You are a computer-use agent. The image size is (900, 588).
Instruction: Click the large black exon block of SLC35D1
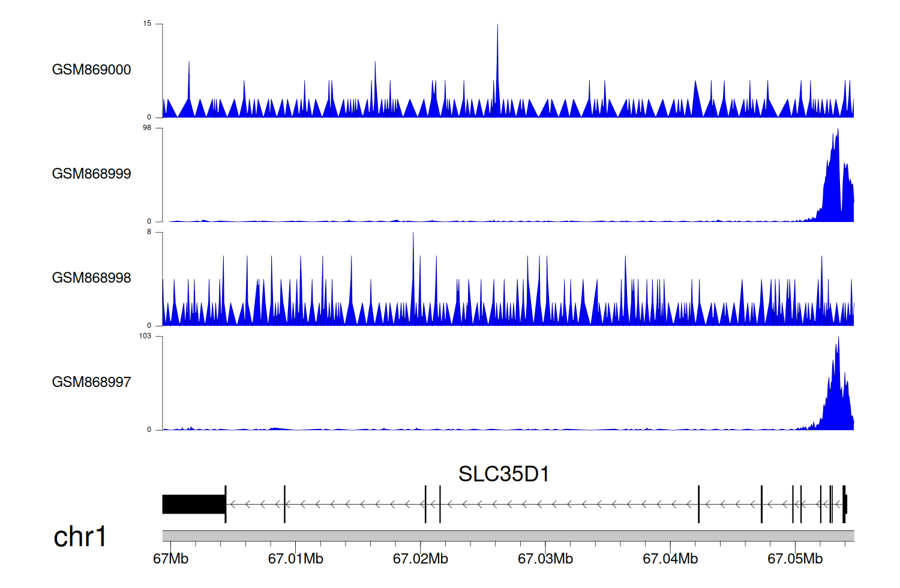pyautogui.click(x=193, y=504)
